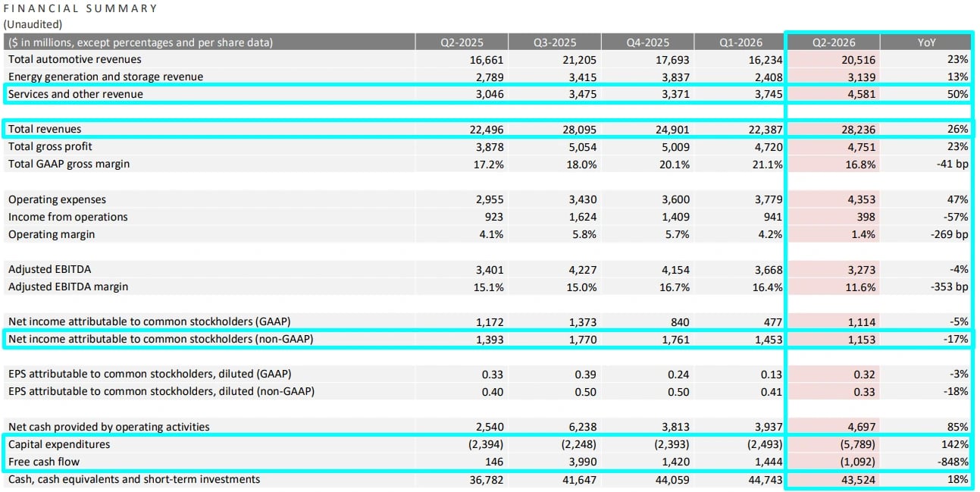The image size is (980, 492).
Task: Click the value 1,770 non-GAAP net income
Action: (x=583, y=339)
